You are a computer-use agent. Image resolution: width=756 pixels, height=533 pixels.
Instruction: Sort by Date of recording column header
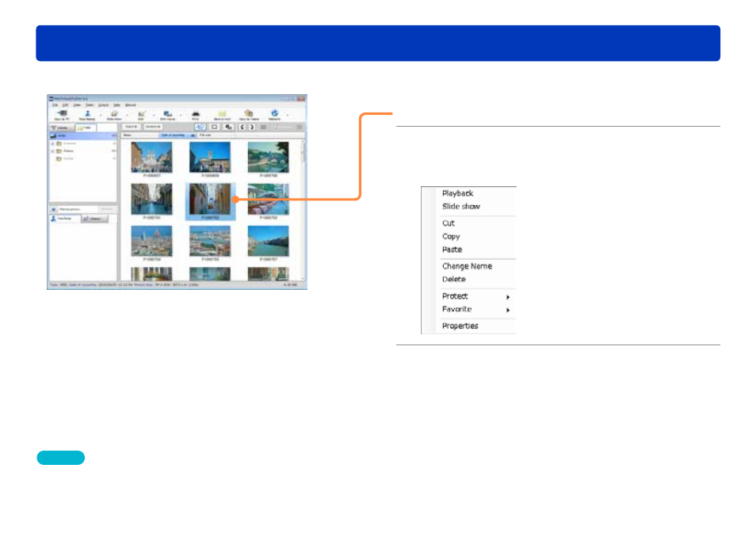(x=178, y=135)
